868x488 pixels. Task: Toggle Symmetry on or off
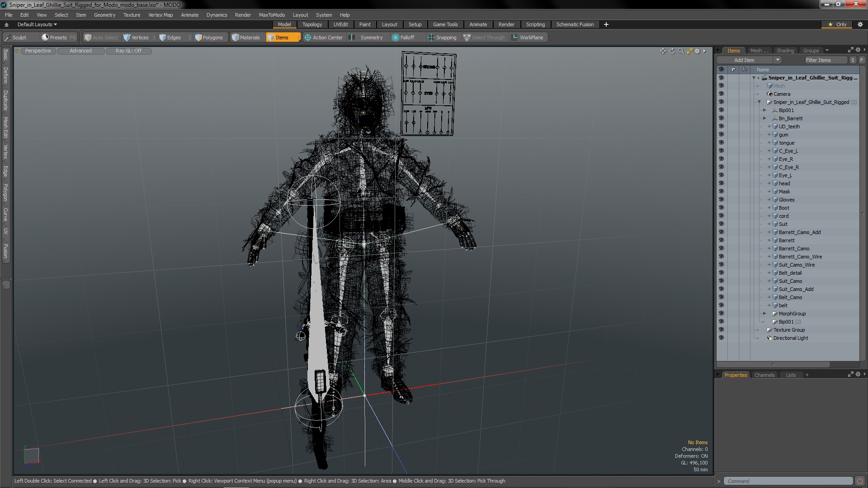367,38
